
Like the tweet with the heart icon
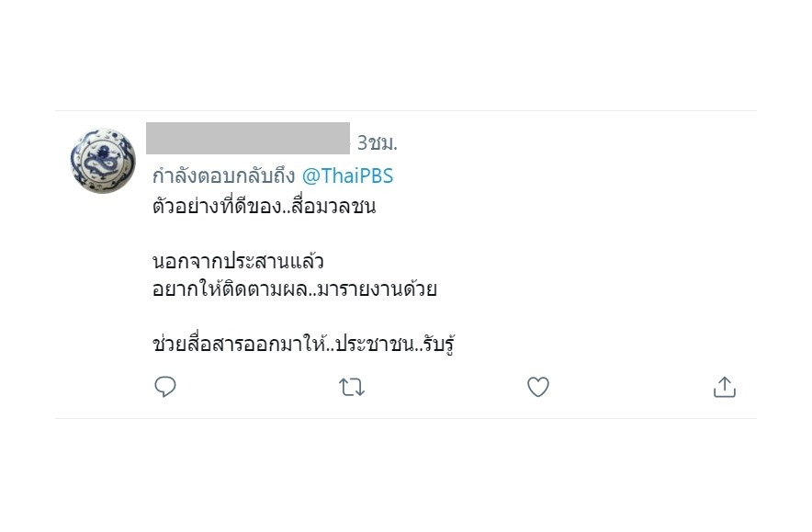click(x=538, y=388)
